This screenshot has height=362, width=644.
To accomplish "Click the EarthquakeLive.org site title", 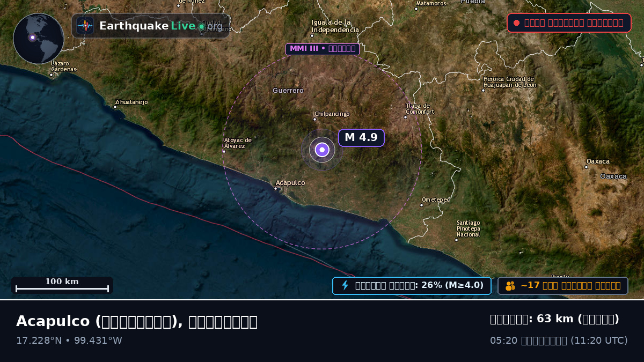I will [x=160, y=26].
